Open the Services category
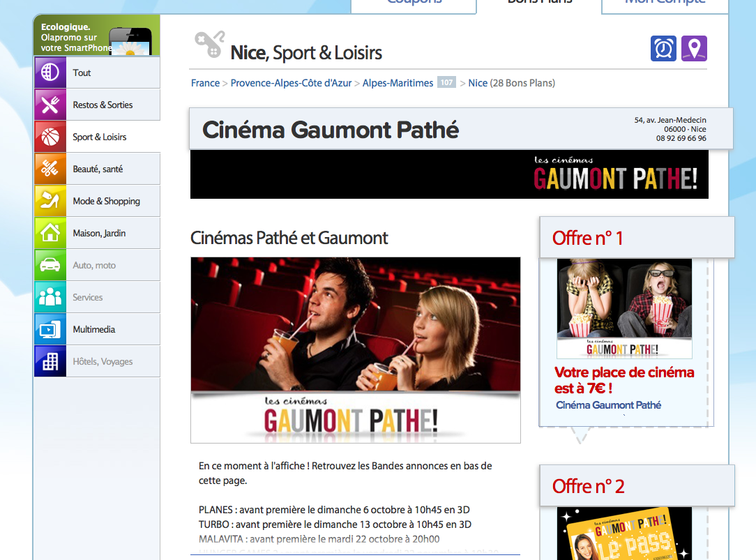Screen dimensions: 756x560 [x=97, y=297]
